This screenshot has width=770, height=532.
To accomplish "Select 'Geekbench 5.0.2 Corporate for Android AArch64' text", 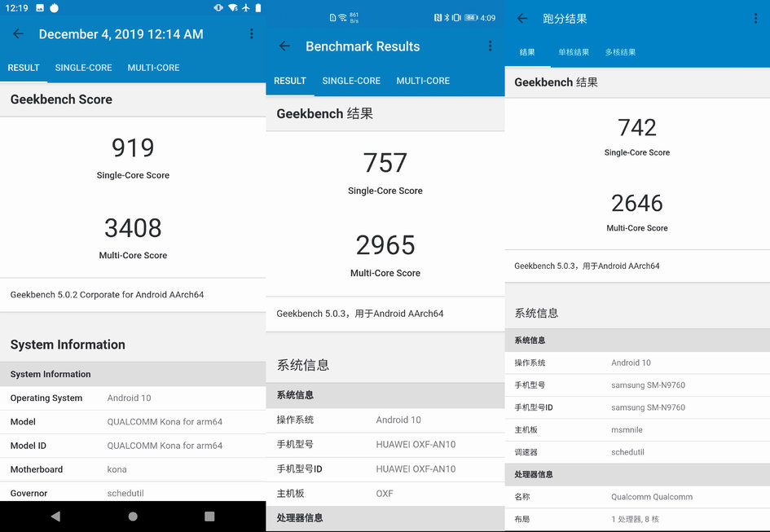I will [107, 295].
